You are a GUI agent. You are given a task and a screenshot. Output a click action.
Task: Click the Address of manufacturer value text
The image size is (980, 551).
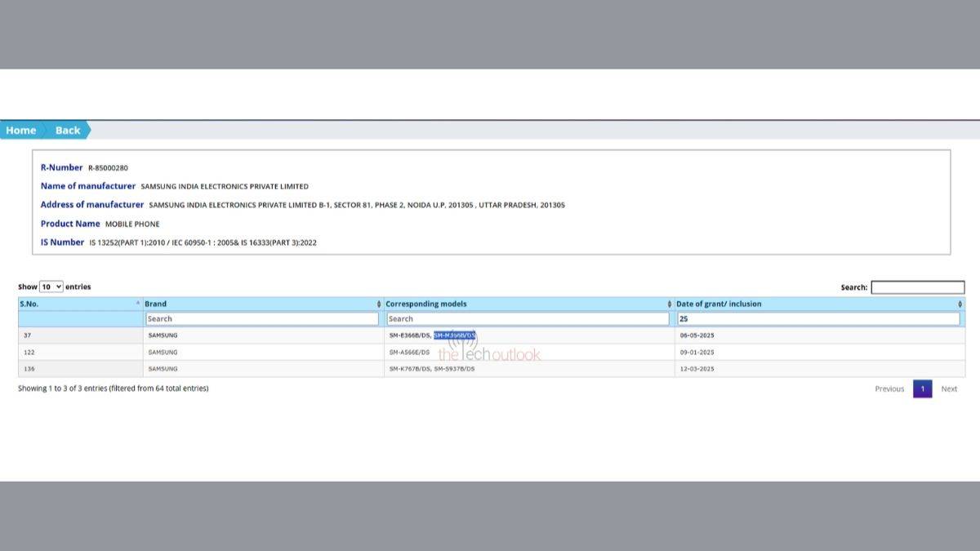coord(357,205)
